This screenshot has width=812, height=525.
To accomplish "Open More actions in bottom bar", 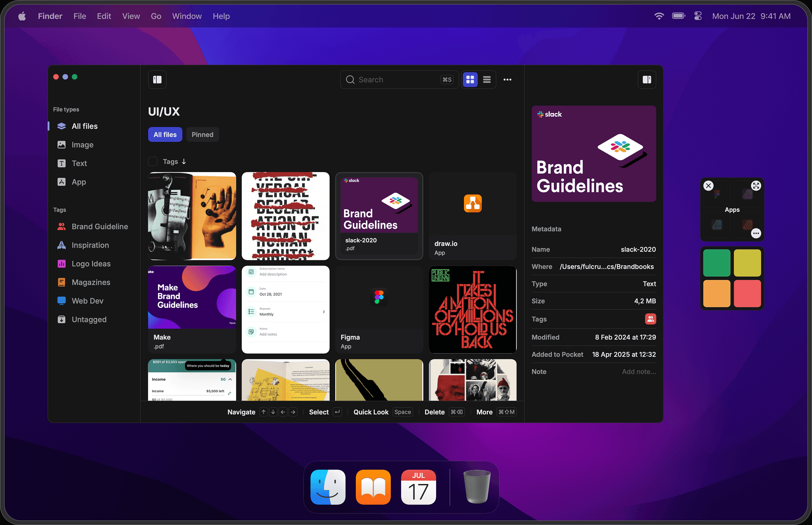I will pyautogui.click(x=496, y=412).
